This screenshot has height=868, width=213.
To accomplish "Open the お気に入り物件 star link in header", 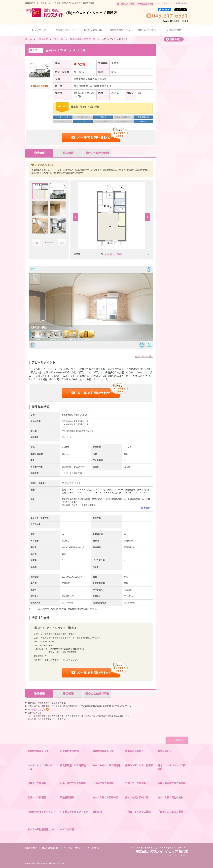I will point(125,4).
